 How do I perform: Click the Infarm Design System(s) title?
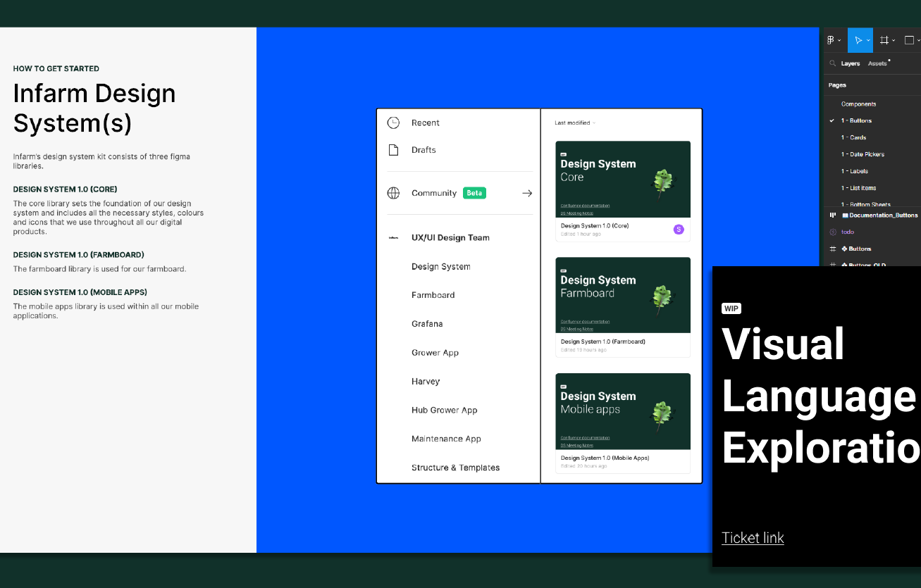(x=94, y=108)
